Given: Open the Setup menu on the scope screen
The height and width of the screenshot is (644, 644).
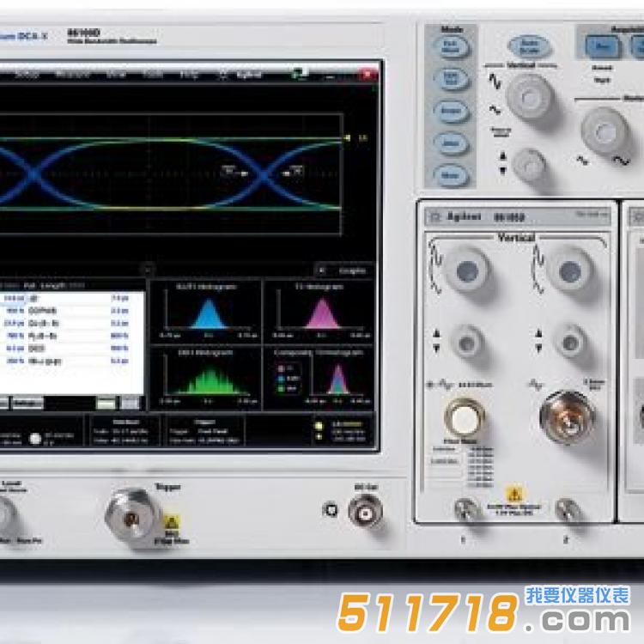Looking at the screenshot, I should coord(27,75).
